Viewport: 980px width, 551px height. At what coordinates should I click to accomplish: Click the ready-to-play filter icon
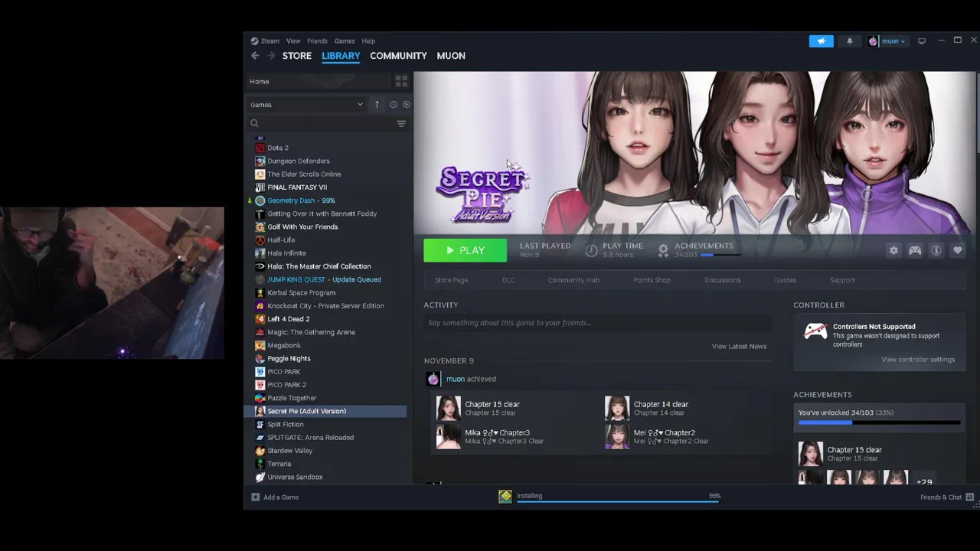coord(407,105)
